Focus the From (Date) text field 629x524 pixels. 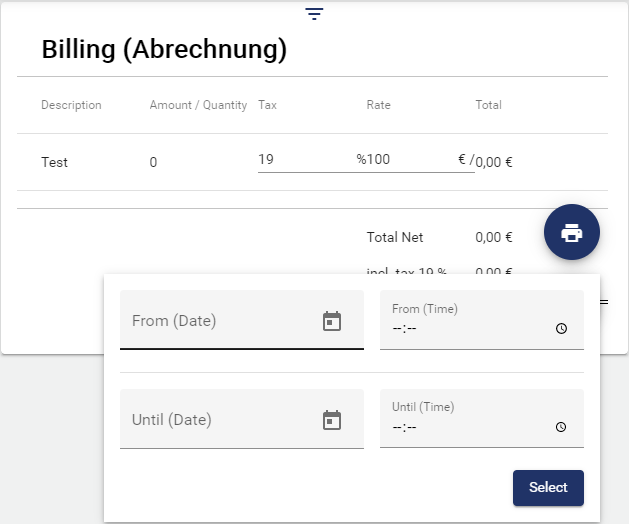click(220, 321)
